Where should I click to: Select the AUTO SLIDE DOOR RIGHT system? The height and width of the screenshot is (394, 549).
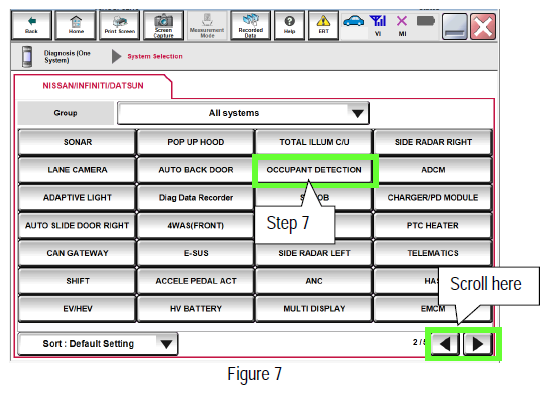point(77,226)
